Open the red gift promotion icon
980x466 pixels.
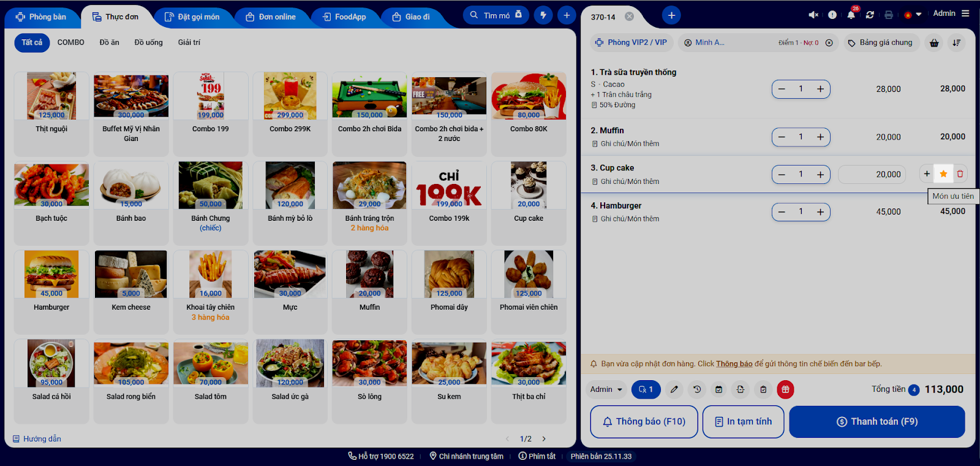point(785,389)
